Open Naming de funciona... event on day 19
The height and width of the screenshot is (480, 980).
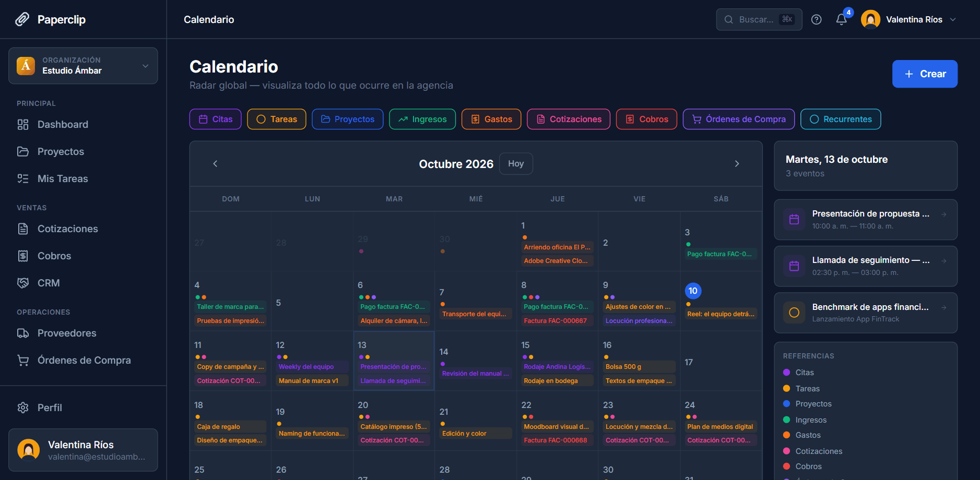click(x=312, y=434)
